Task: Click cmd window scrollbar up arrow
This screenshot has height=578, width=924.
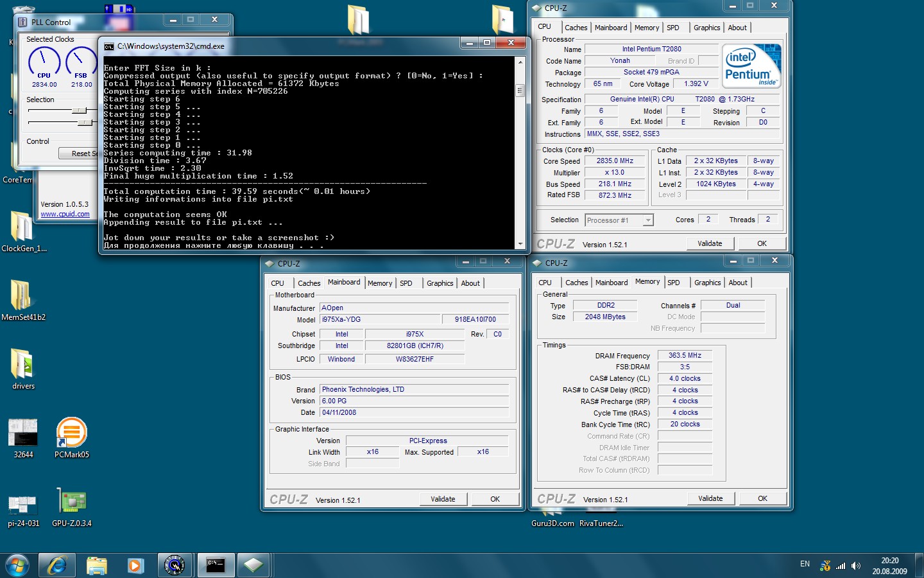Action: (x=520, y=62)
